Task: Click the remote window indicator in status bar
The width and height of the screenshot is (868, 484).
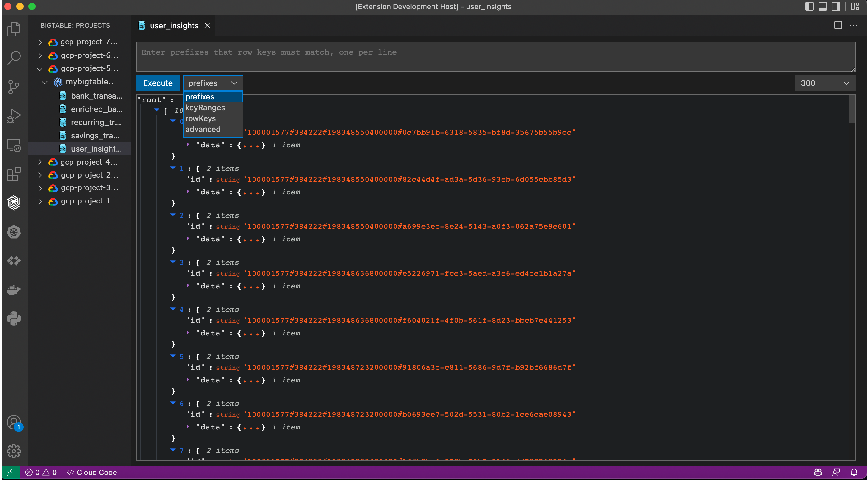Action: coord(10,472)
